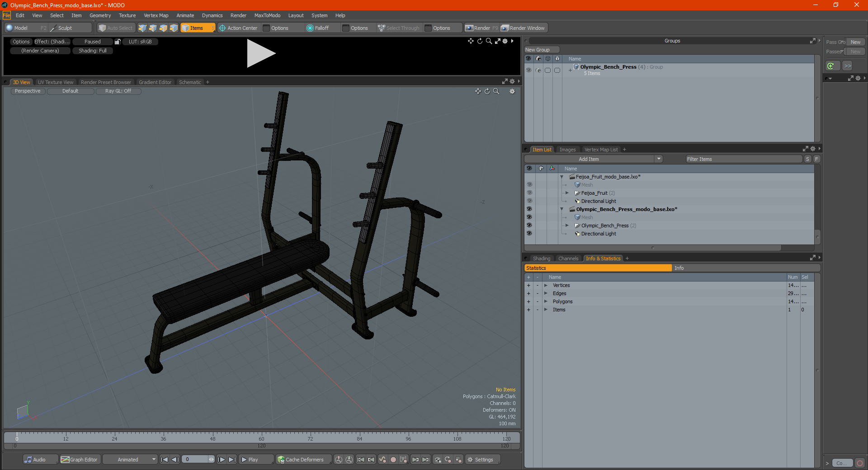This screenshot has height=470, width=868.
Task: Click in Filter Items field
Action: tap(743, 159)
